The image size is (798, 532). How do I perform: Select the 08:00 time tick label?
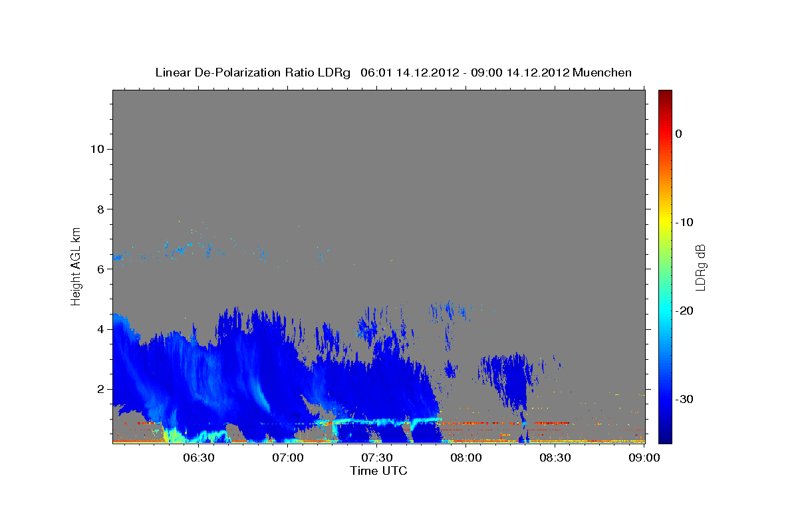point(466,458)
